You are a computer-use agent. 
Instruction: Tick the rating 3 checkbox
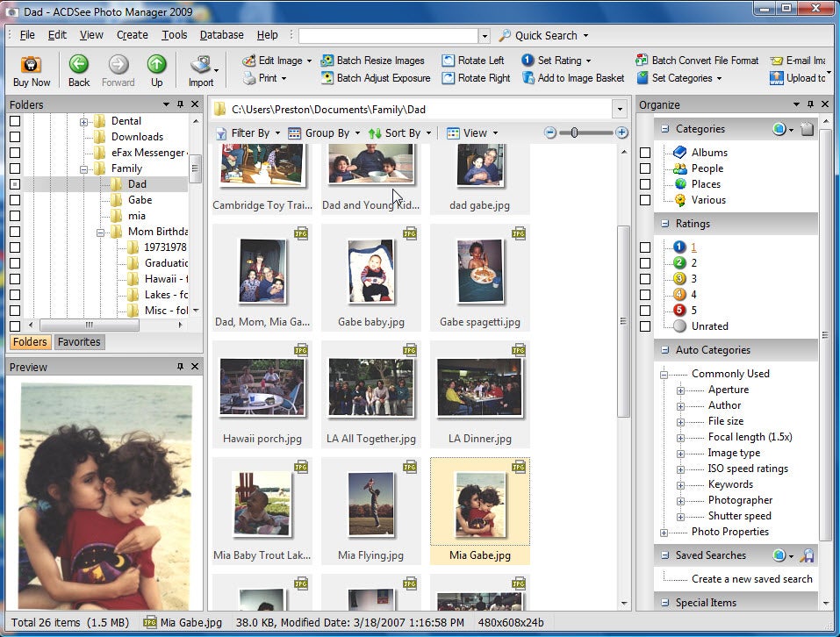[645, 279]
